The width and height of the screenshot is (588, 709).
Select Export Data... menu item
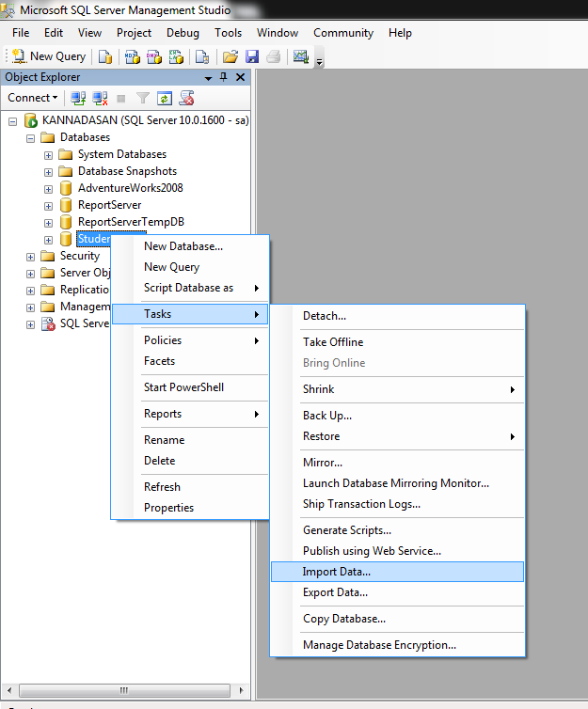coord(398,592)
